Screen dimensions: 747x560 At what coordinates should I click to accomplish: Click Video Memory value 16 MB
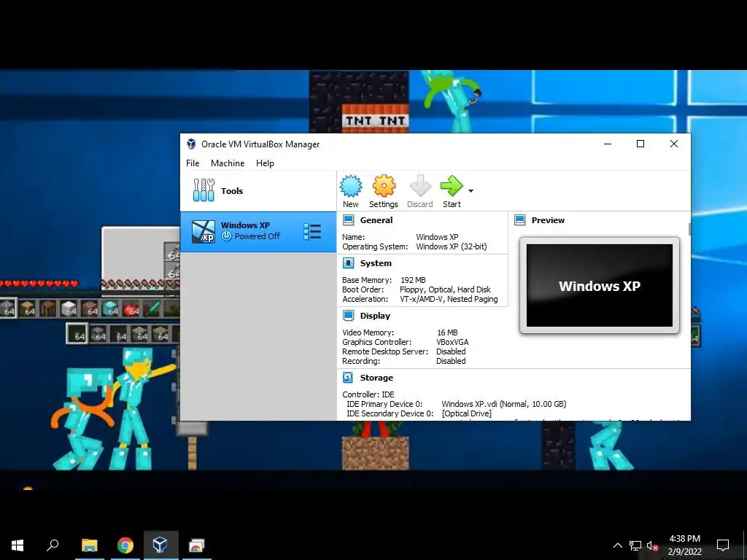coord(447,332)
